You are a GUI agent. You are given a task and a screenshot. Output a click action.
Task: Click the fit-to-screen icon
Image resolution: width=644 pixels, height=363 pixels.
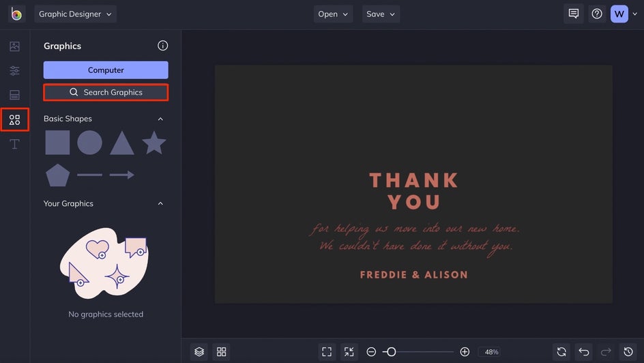(327, 351)
